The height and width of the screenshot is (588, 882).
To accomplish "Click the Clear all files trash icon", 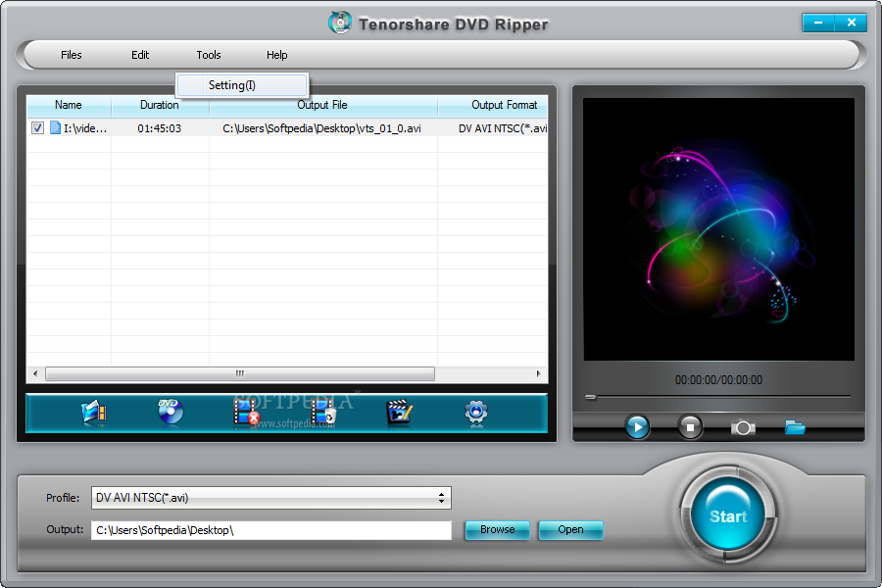I will pyautogui.click(x=323, y=413).
